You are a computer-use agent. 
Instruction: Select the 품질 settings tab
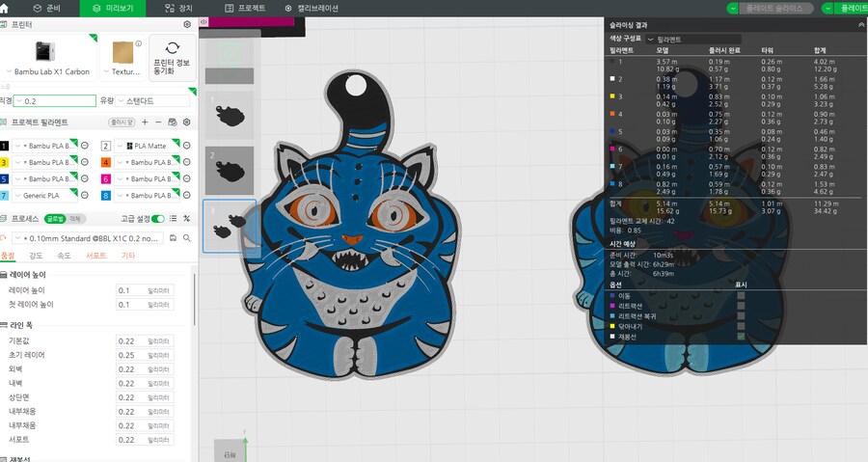pyautogui.click(x=8, y=256)
